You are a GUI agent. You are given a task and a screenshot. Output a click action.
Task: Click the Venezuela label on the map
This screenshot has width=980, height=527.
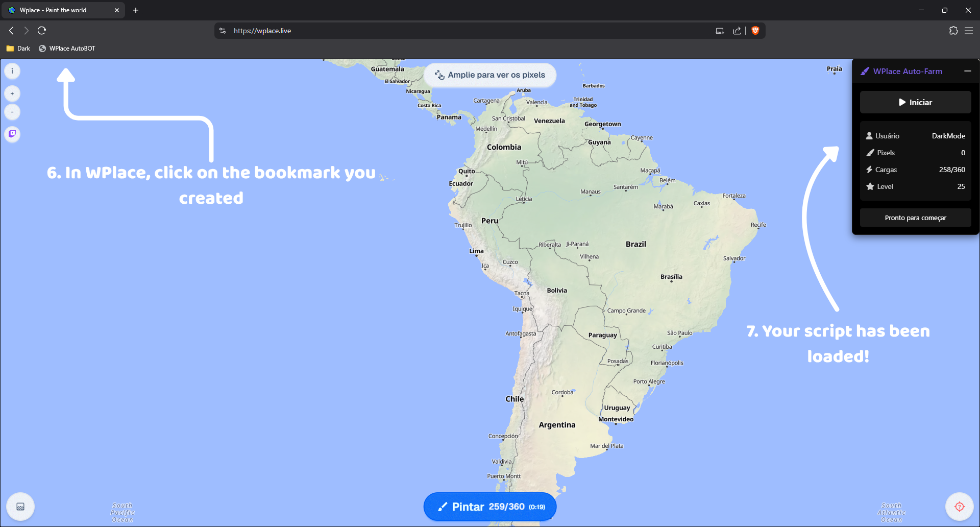[549, 121]
